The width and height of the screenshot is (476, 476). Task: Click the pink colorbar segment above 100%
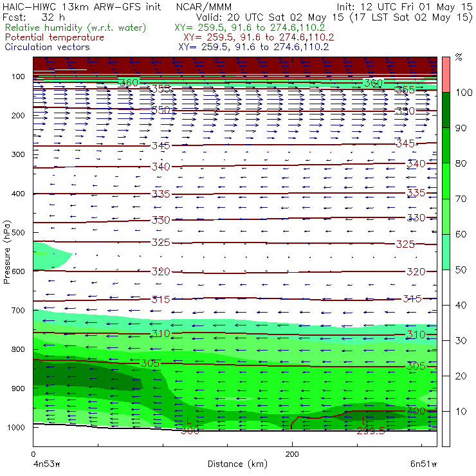tap(446, 75)
